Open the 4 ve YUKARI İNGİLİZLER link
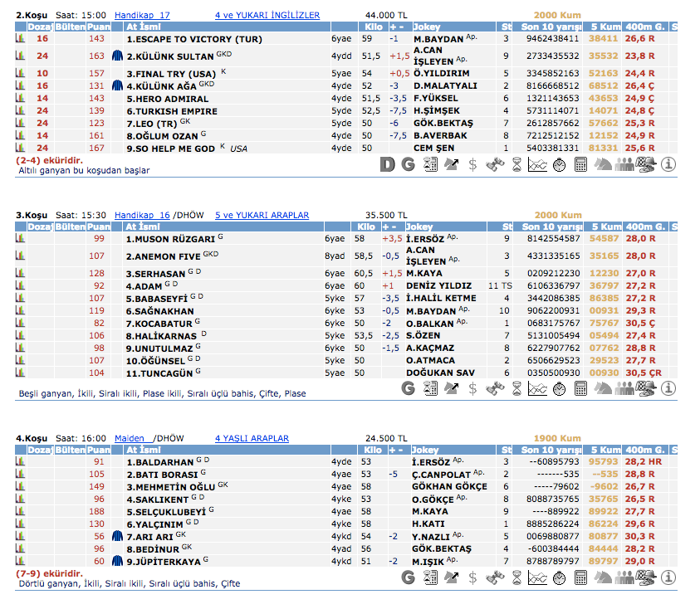700x609 pixels. [267, 15]
